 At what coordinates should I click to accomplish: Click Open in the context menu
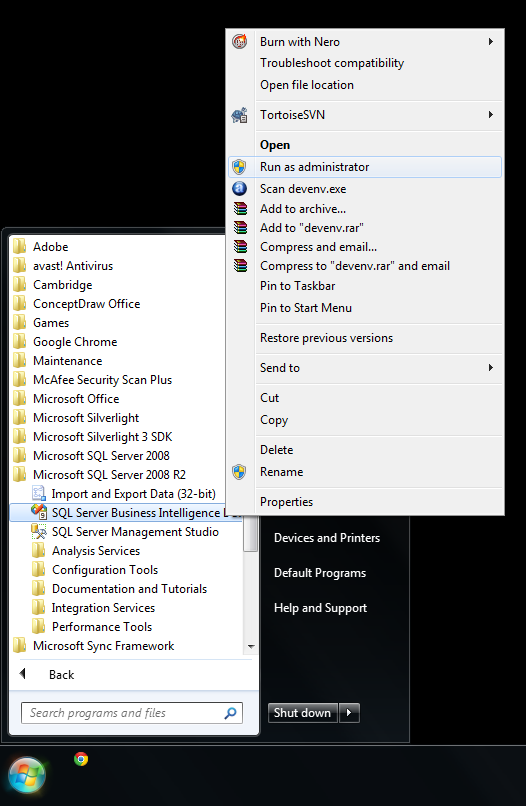coord(275,145)
